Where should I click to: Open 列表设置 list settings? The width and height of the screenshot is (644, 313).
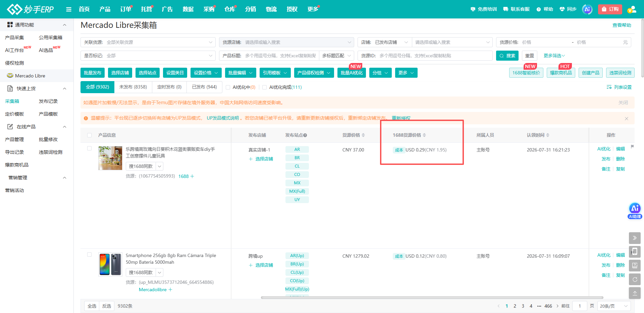[x=619, y=87]
